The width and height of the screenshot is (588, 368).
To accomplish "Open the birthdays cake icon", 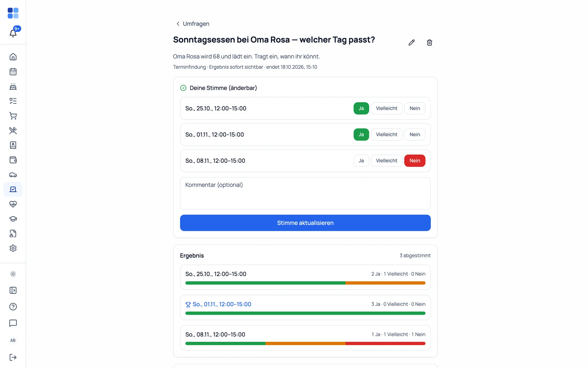I will tap(13, 86).
